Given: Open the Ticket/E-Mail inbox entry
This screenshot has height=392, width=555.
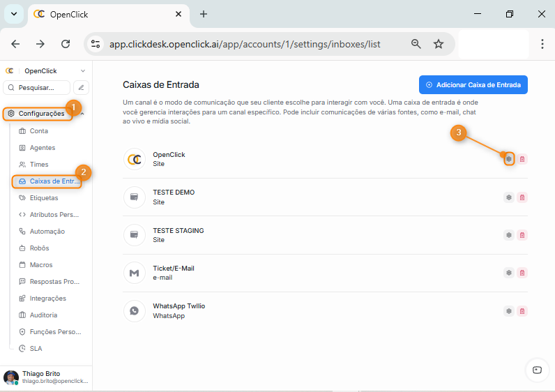Looking at the screenshot, I should coord(174,273).
